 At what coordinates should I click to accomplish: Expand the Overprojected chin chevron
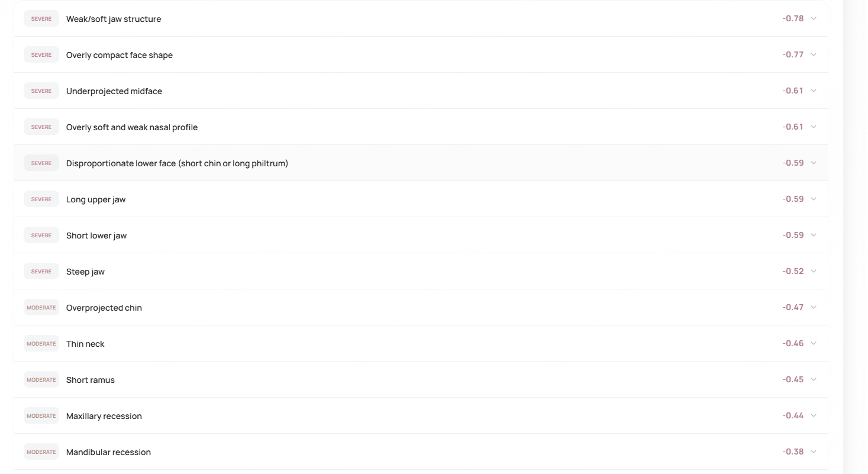tap(814, 307)
